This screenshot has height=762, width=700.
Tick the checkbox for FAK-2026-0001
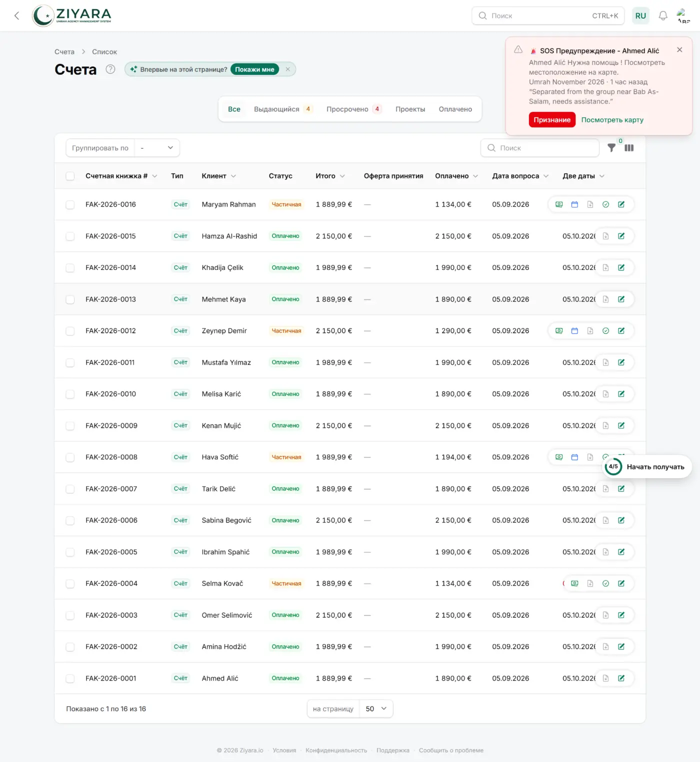coord(70,678)
